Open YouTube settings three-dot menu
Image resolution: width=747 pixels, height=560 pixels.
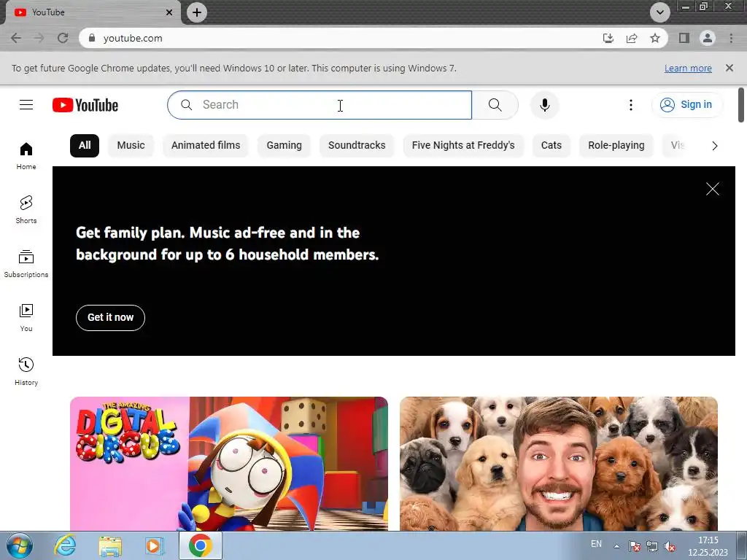pos(631,105)
